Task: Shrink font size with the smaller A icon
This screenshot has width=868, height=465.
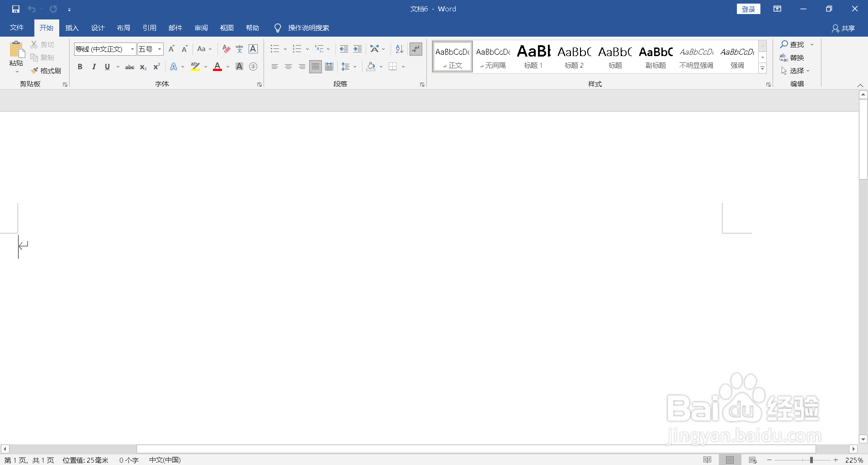Action: (184, 49)
